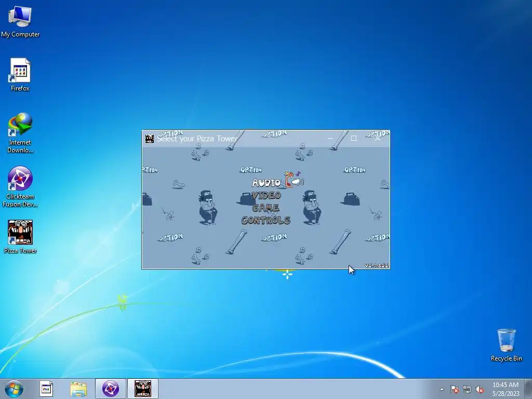Open the Recycle Bin
532x399 pixels.
pos(506,345)
